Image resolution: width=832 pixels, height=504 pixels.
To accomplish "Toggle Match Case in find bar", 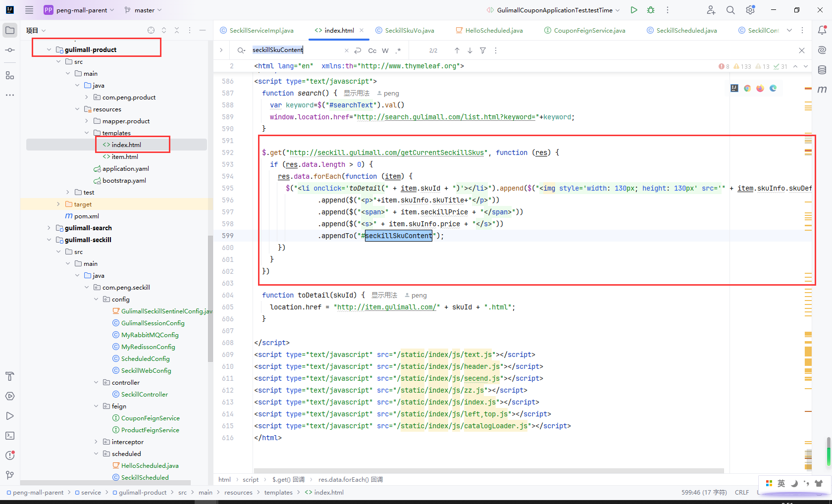I will click(372, 50).
